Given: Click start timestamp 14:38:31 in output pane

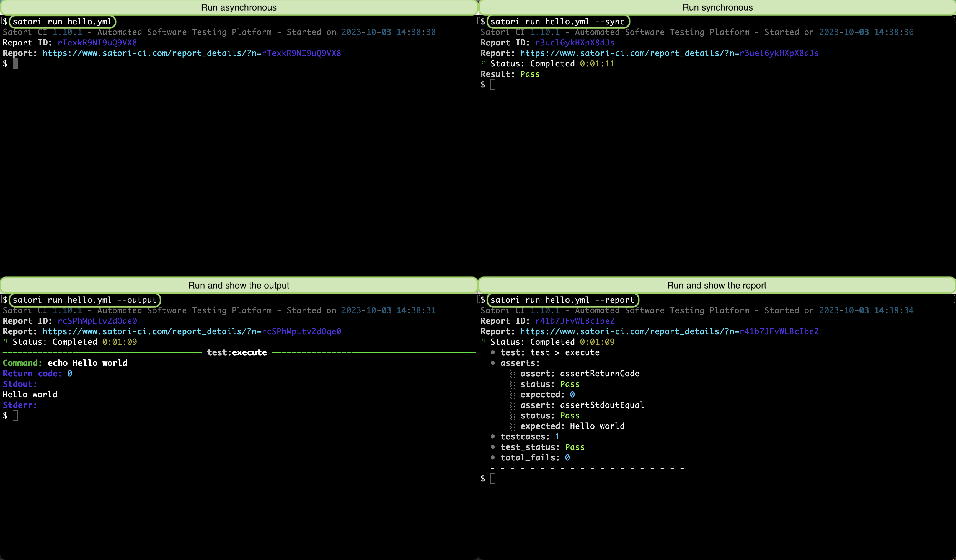Looking at the screenshot, I should coord(416,310).
